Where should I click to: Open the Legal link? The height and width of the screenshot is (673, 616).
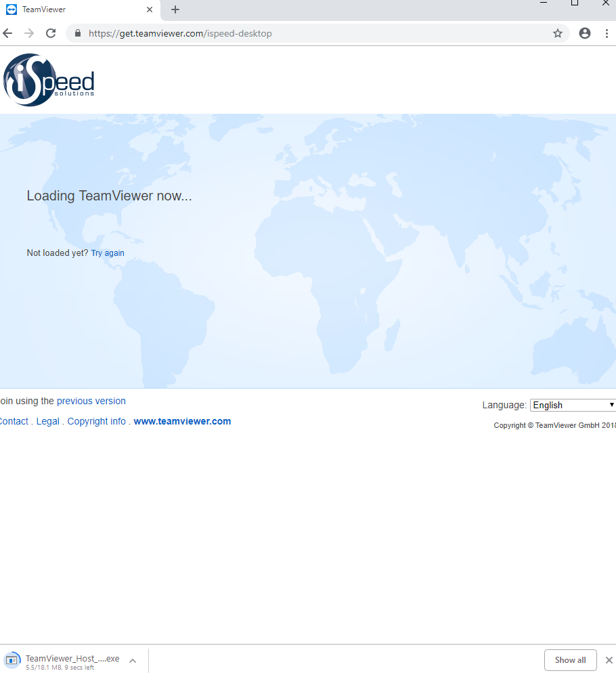click(x=47, y=422)
